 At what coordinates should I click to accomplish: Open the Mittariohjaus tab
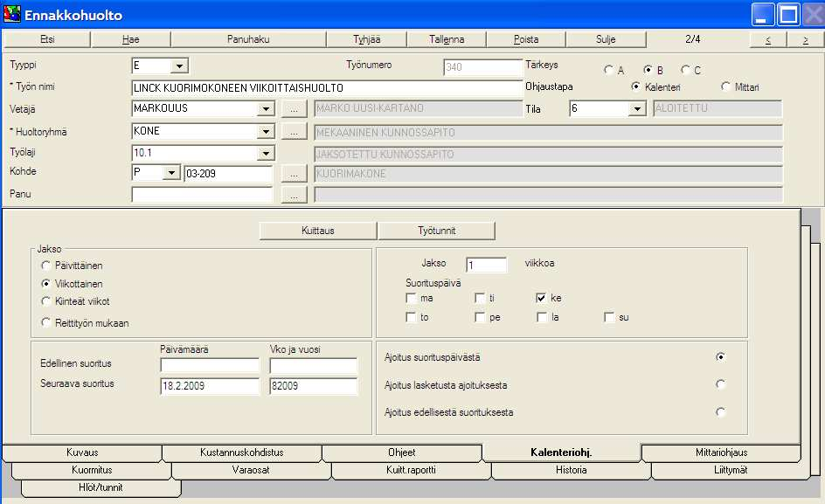pyautogui.click(x=721, y=453)
